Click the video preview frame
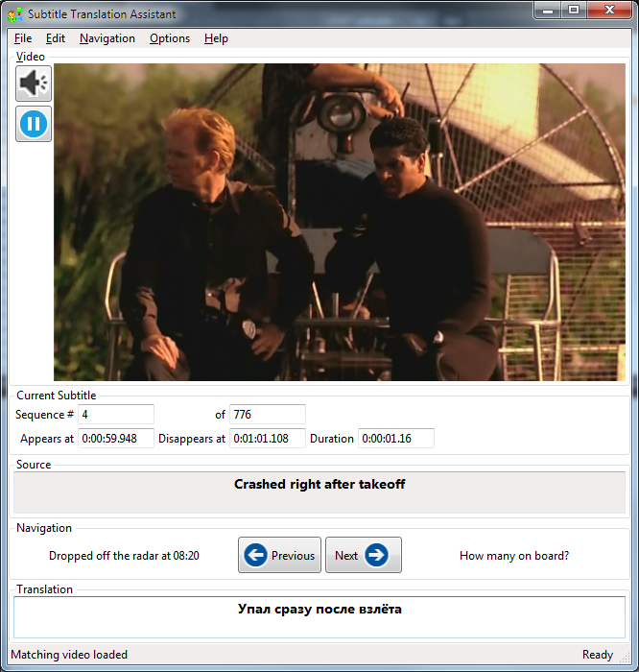 (340, 222)
